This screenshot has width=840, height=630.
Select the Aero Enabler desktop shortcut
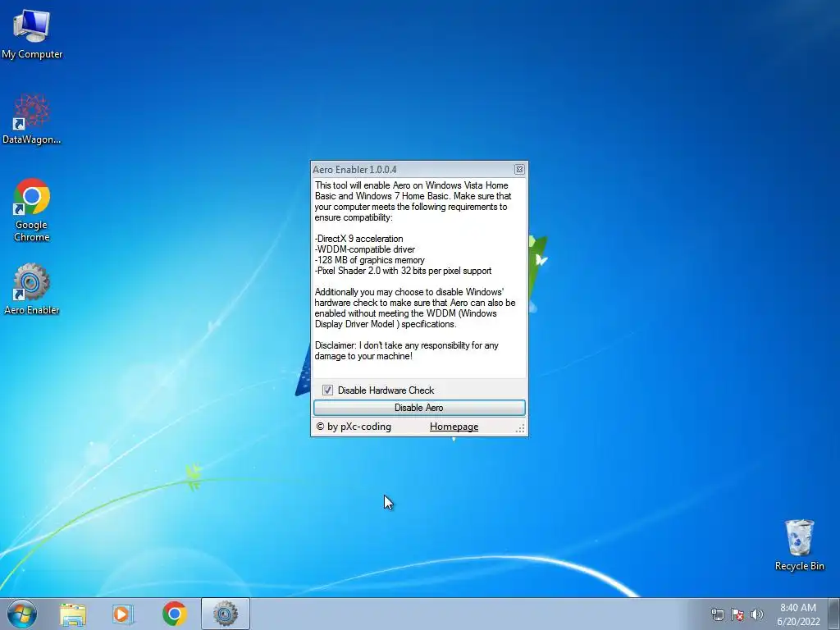click(x=32, y=289)
